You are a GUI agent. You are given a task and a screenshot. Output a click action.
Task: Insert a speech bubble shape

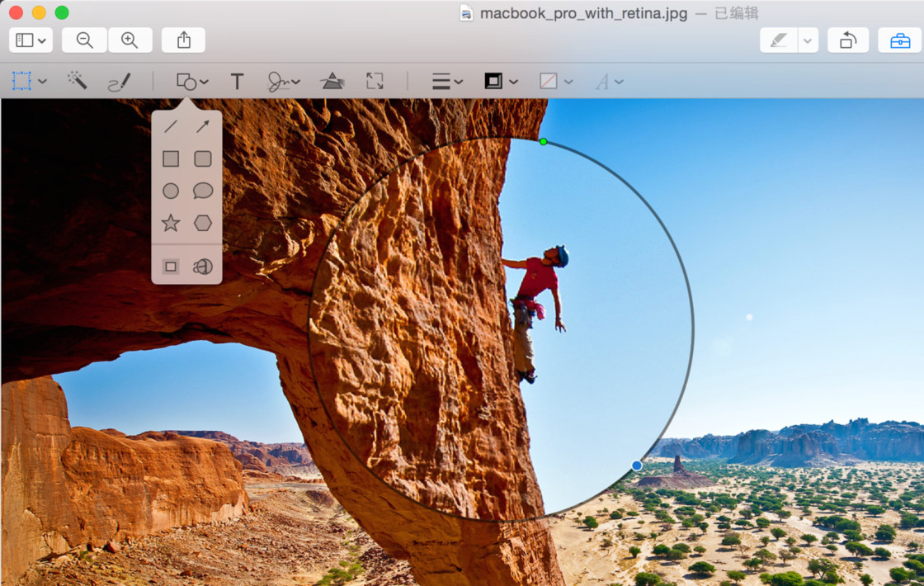(x=203, y=191)
